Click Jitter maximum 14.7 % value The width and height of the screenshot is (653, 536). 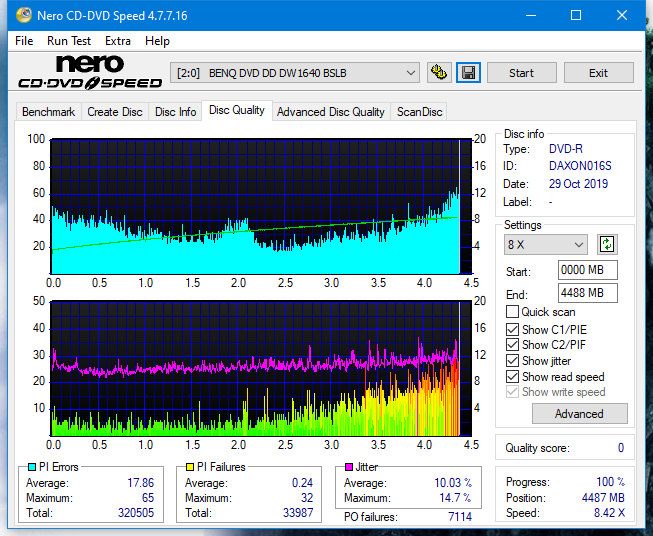coord(455,498)
